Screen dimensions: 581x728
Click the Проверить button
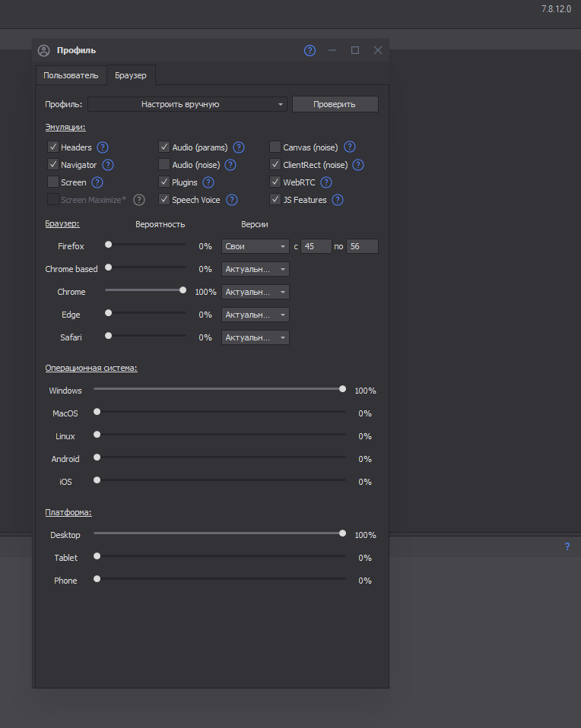[335, 104]
